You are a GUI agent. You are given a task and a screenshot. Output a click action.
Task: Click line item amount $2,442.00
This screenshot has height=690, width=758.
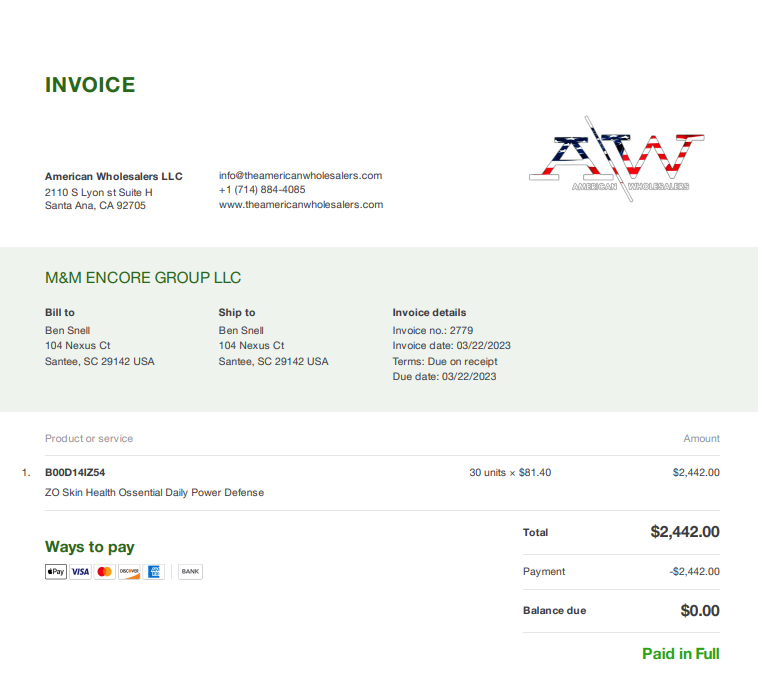click(x=696, y=472)
